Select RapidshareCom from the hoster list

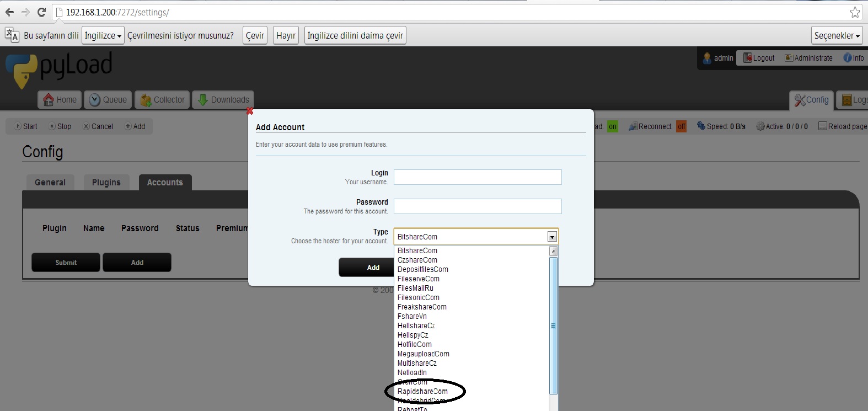pyautogui.click(x=472, y=391)
